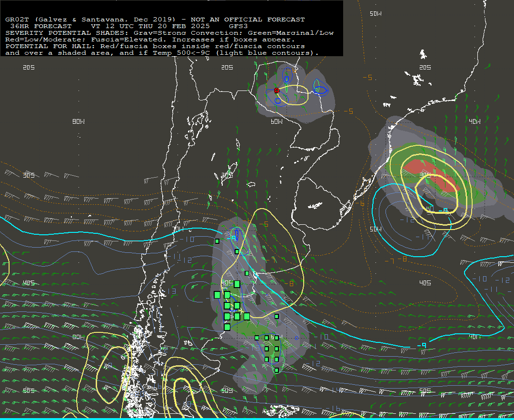Viewport: 514px width, 420px height.
Task: Click the red shaded Low/Moderate severity area
Action: pyautogui.click(x=432, y=176)
